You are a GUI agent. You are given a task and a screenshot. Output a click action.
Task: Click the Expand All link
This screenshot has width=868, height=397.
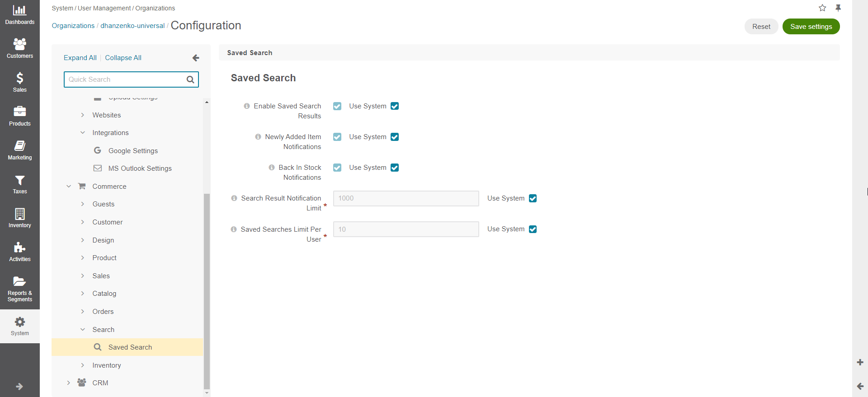pos(80,58)
